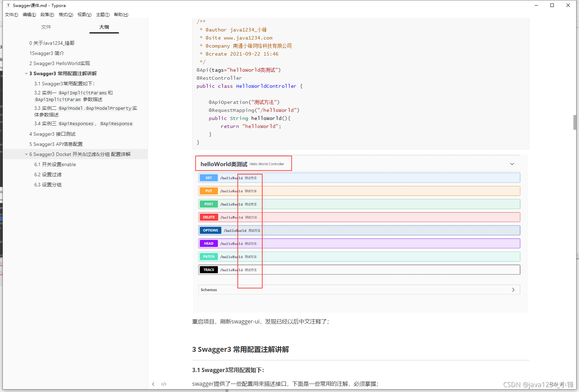Click the @Api(tags=...) code line

(x=238, y=70)
